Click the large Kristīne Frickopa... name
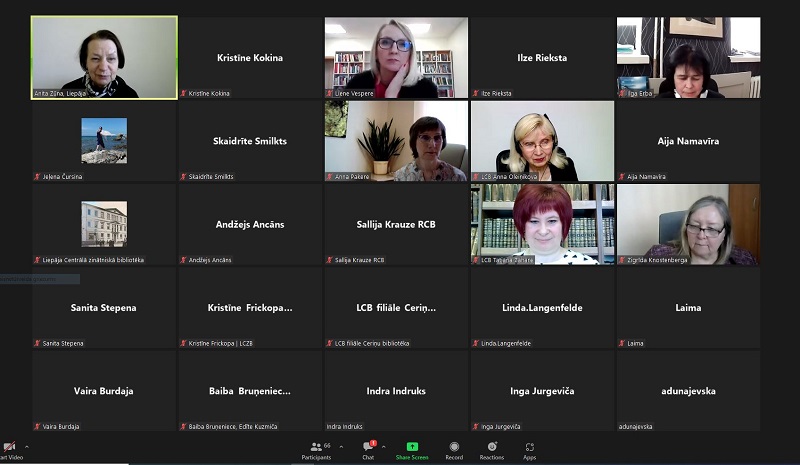Screen dimensions: 800x465 pos(250,307)
